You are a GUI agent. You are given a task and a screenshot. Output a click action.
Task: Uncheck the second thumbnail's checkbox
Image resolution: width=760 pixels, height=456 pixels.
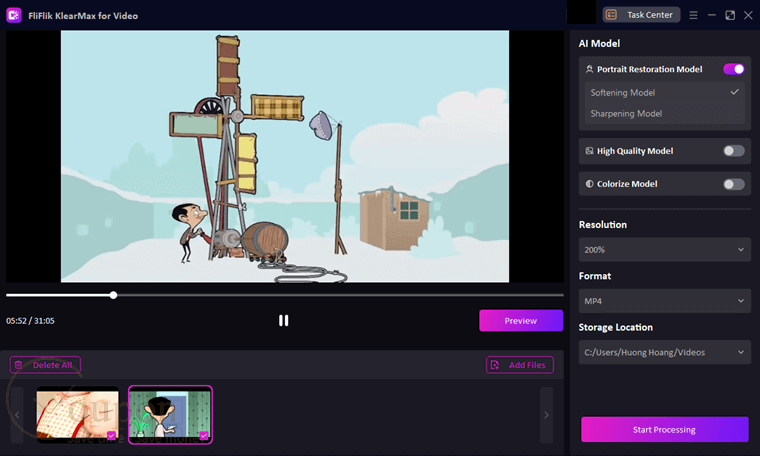[x=204, y=436]
